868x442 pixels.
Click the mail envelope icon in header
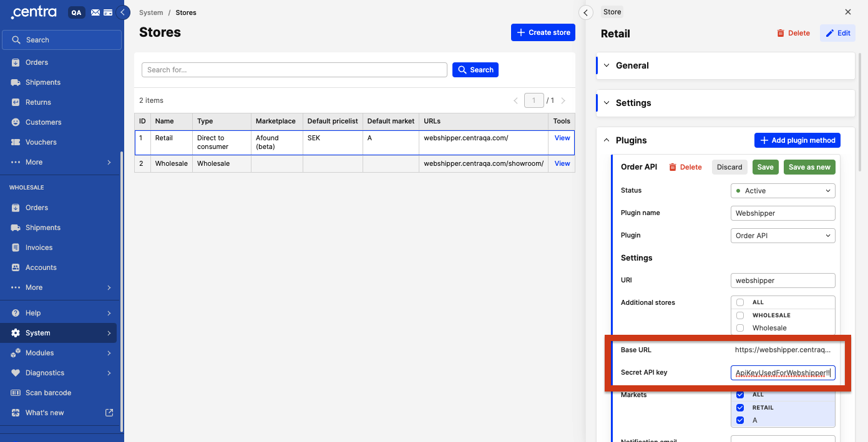point(95,12)
